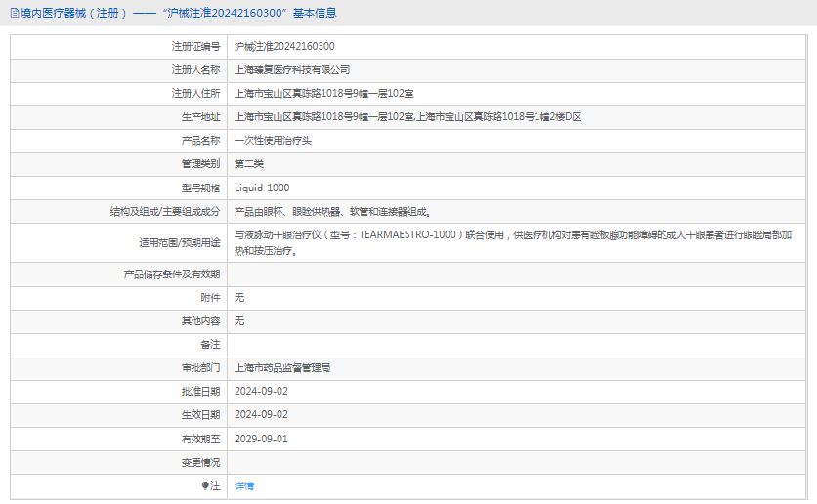Select expiry date 2029-09-01
The height and width of the screenshot is (504, 817).
pyautogui.click(x=261, y=439)
